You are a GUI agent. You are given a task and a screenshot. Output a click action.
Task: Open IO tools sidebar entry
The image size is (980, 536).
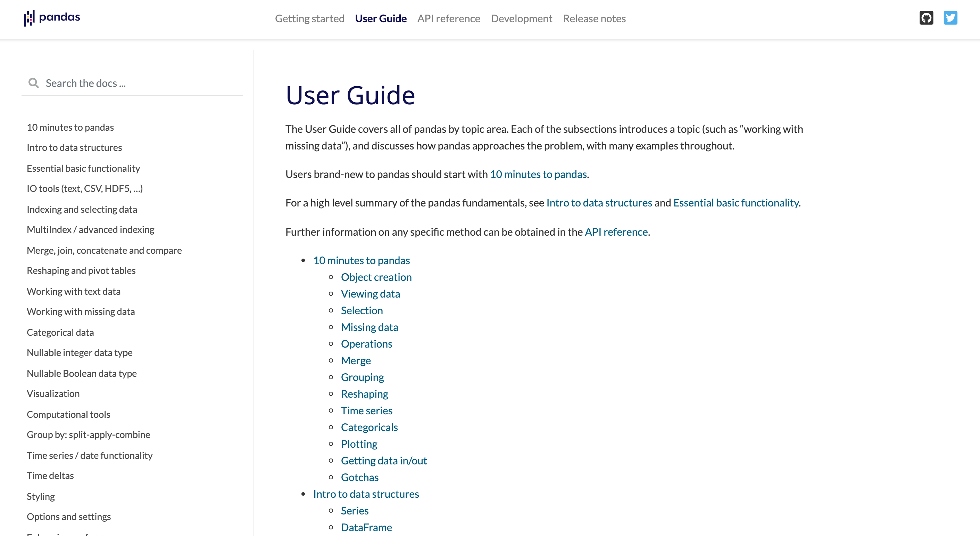pos(84,189)
